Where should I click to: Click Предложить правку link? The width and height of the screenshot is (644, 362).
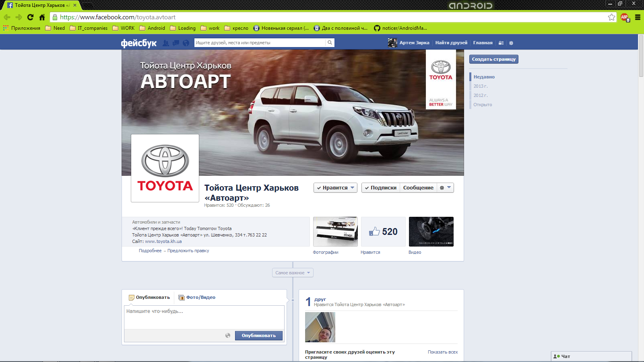tap(188, 251)
